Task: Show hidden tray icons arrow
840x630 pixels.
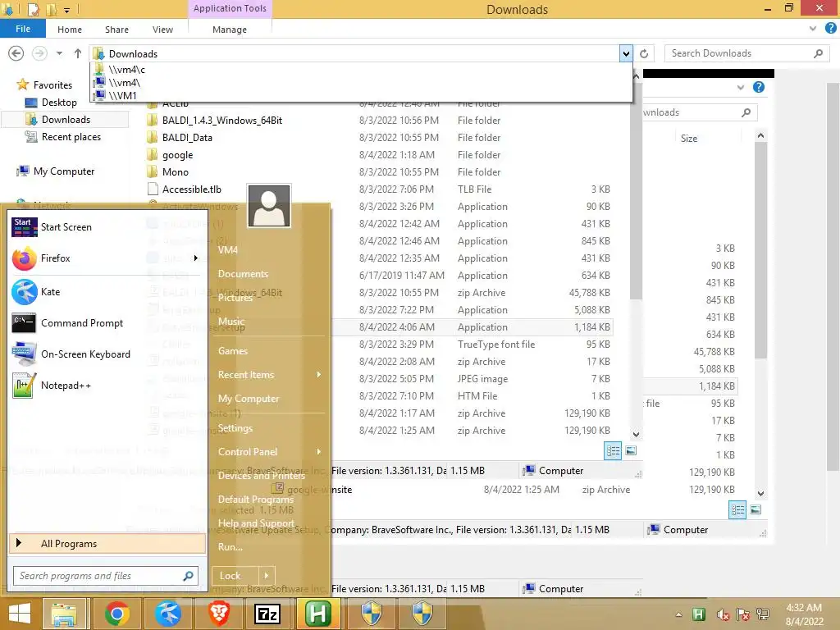Action: pos(678,614)
